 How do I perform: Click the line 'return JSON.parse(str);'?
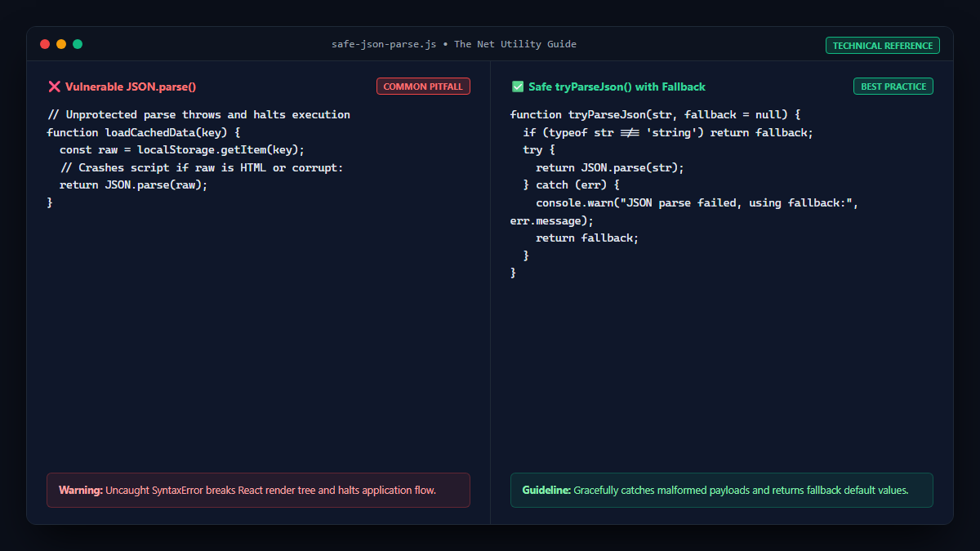pos(610,167)
